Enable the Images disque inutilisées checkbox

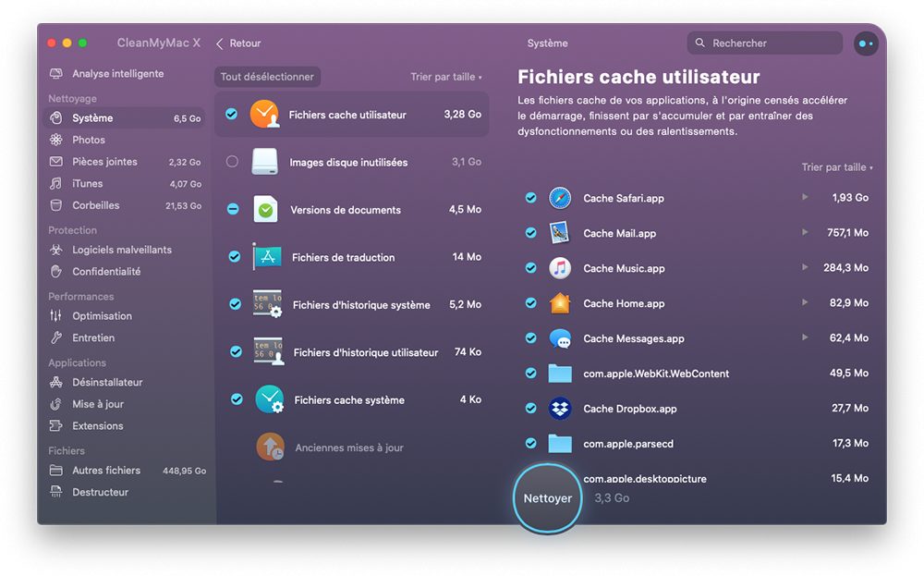(232, 162)
